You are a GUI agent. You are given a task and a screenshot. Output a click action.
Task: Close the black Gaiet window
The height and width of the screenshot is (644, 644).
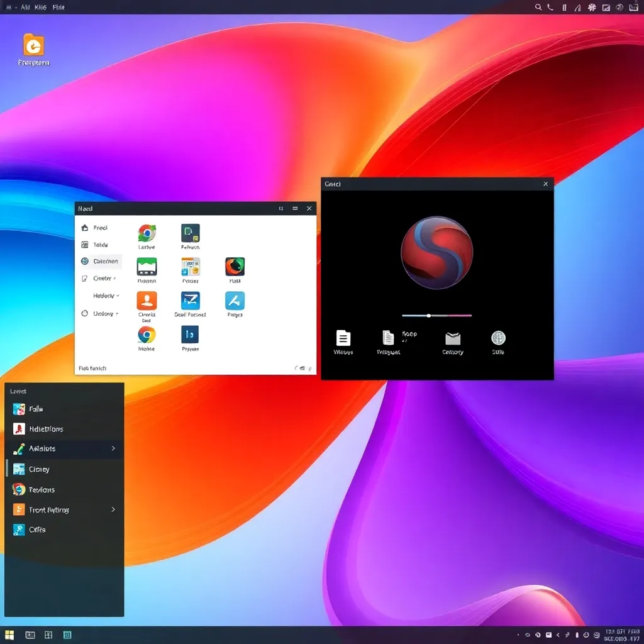click(x=545, y=184)
